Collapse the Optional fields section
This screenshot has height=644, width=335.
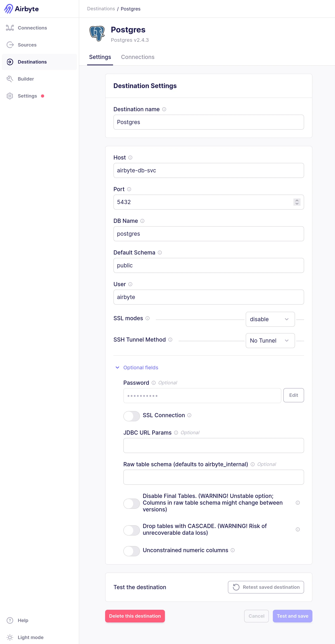[137, 368]
